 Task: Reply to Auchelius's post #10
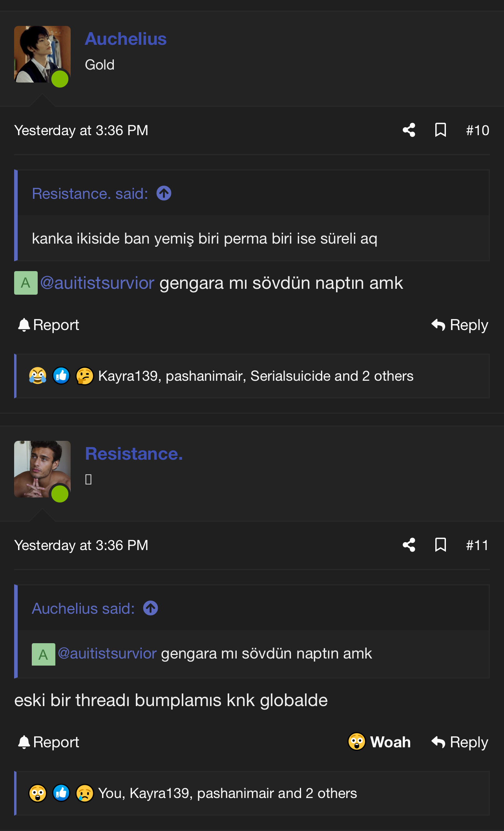click(x=460, y=325)
